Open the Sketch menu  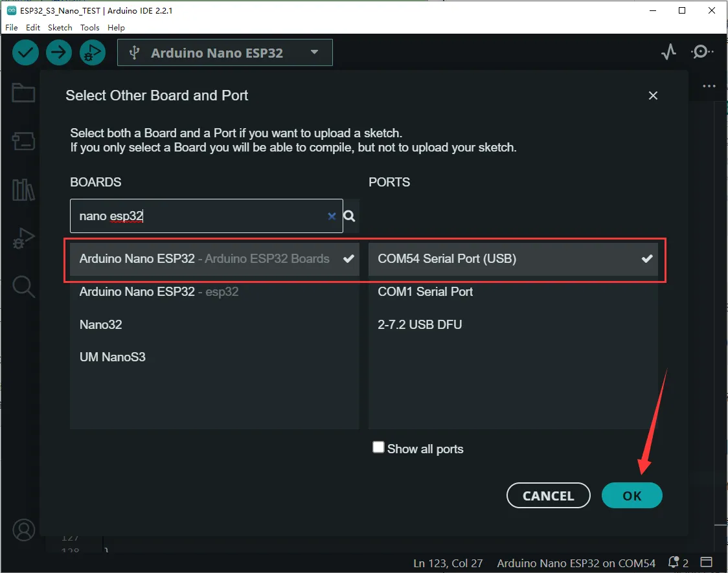[x=60, y=27]
